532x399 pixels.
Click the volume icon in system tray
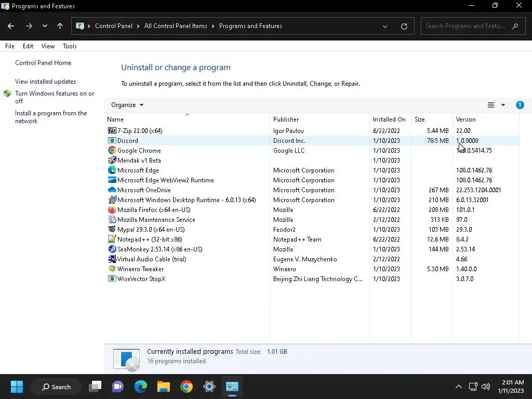(486, 387)
